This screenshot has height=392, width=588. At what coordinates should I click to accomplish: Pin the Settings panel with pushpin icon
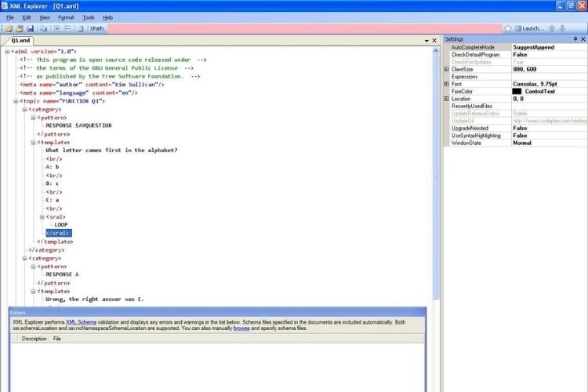click(x=575, y=38)
